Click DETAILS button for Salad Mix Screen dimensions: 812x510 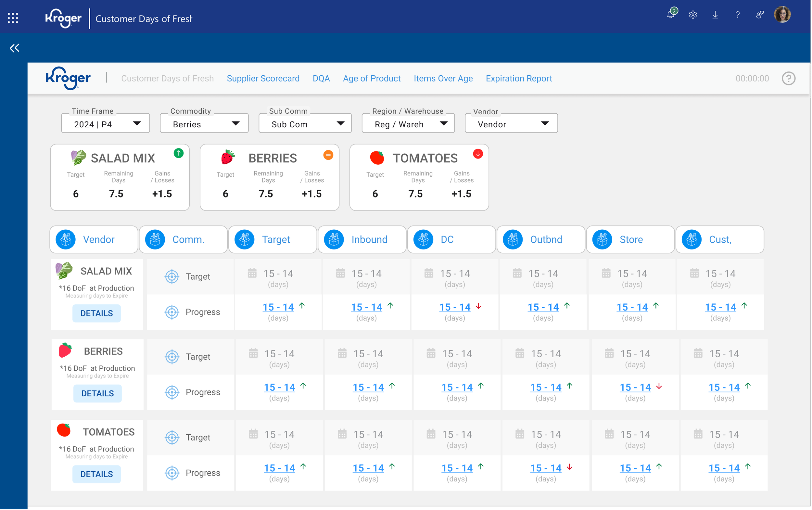coord(96,313)
